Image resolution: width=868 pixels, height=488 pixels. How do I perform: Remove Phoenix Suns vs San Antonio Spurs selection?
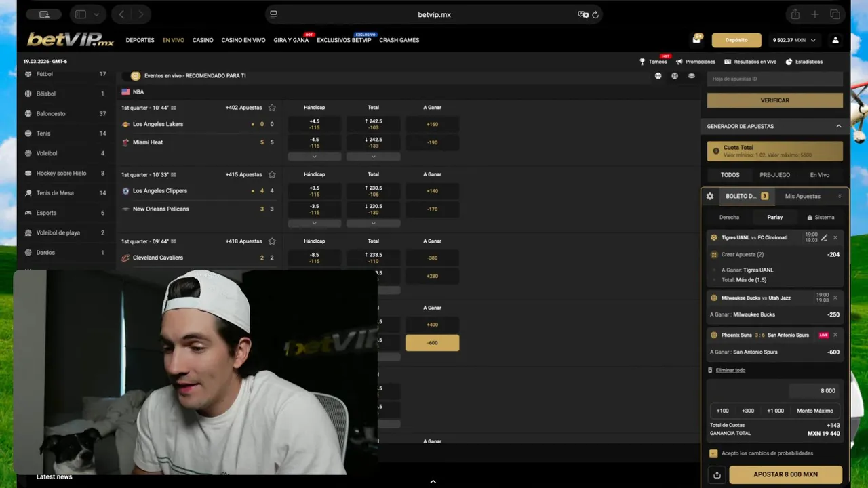click(835, 335)
